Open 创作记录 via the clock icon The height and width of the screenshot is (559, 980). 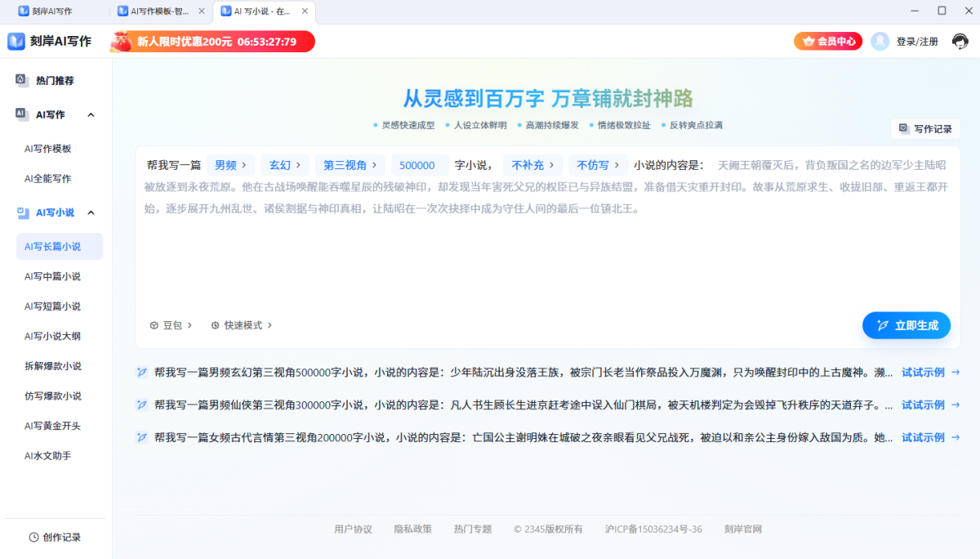point(33,537)
